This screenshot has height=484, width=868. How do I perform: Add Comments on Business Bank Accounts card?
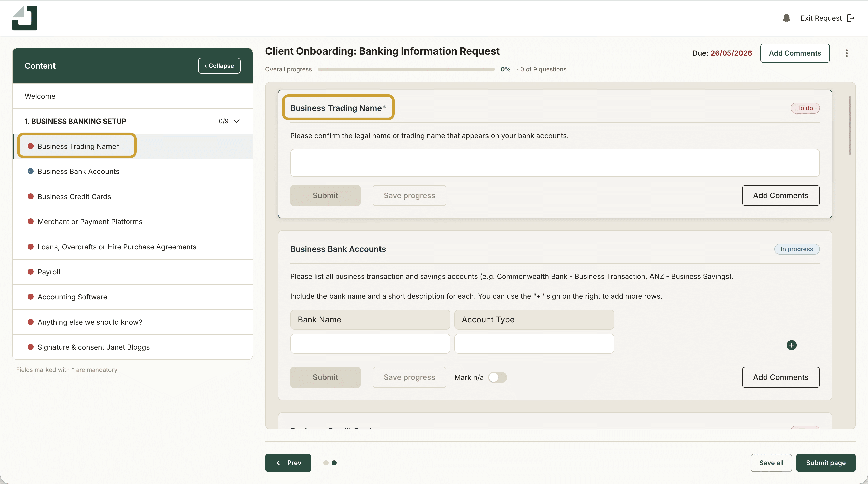point(781,377)
